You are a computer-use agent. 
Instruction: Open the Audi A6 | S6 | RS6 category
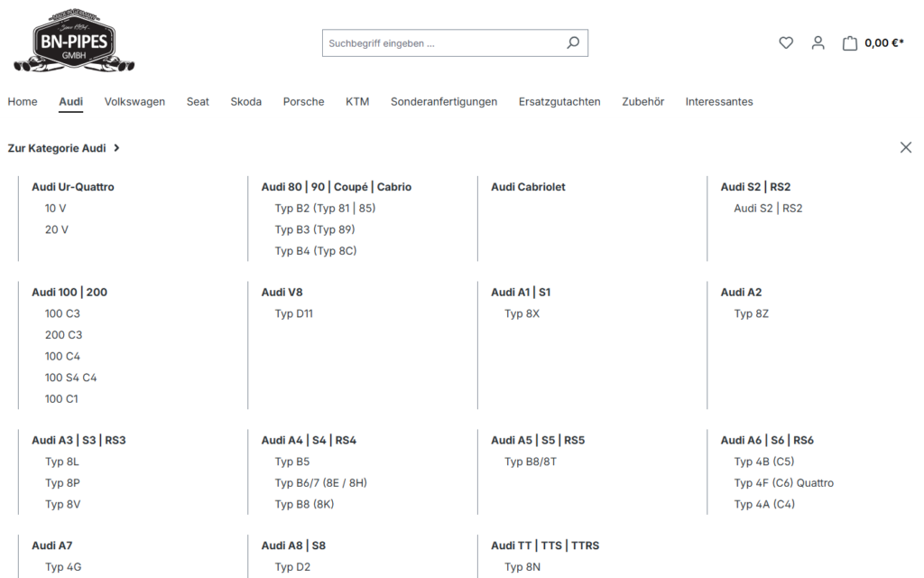click(x=767, y=440)
